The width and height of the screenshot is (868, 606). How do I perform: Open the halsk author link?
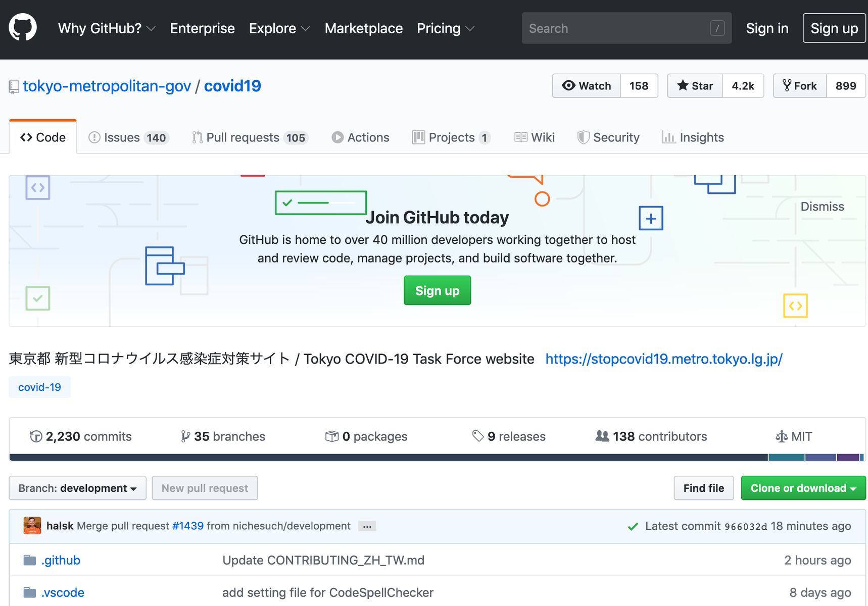(60, 526)
